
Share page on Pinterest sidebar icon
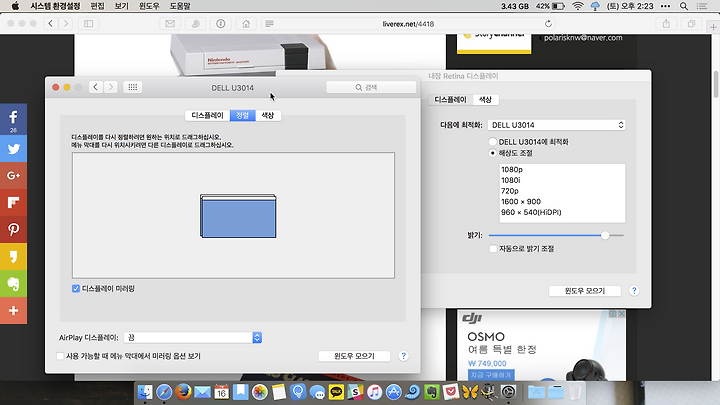(13, 229)
